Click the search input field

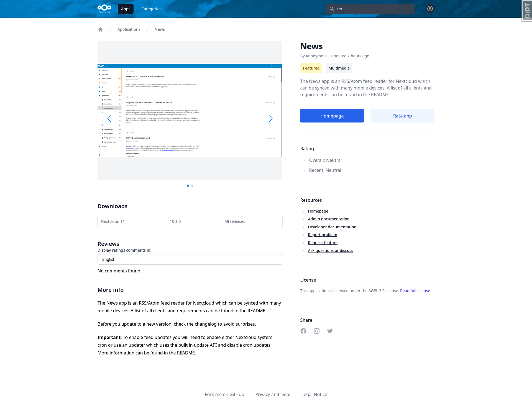coord(374,9)
